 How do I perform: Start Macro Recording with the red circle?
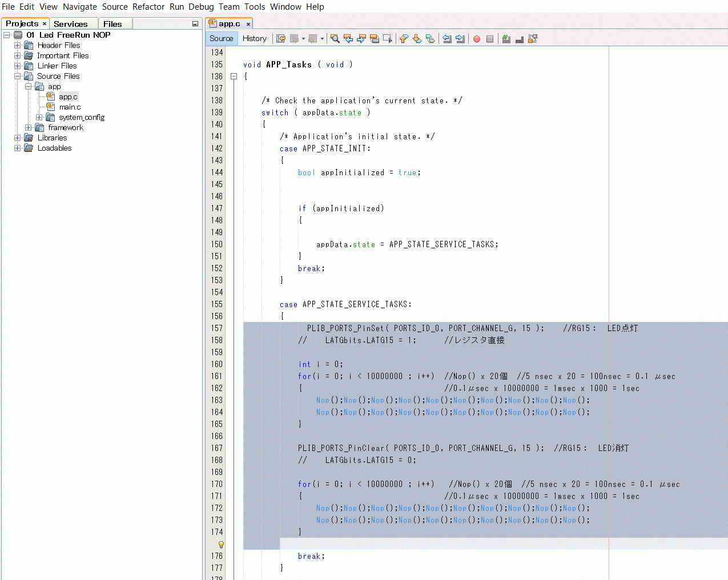tap(477, 39)
